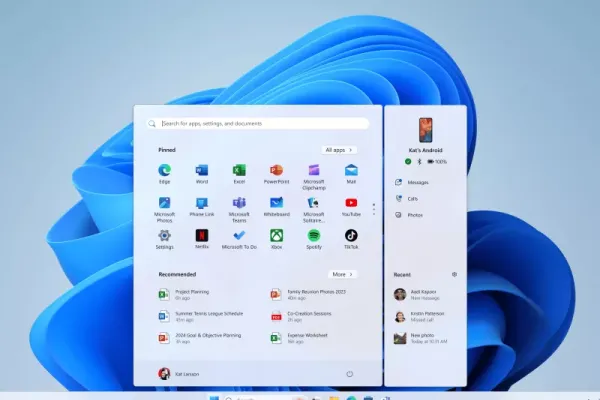This screenshot has height=400, width=600.
Task: Launch Microsoft Teams
Action: [x=239, y=209]
